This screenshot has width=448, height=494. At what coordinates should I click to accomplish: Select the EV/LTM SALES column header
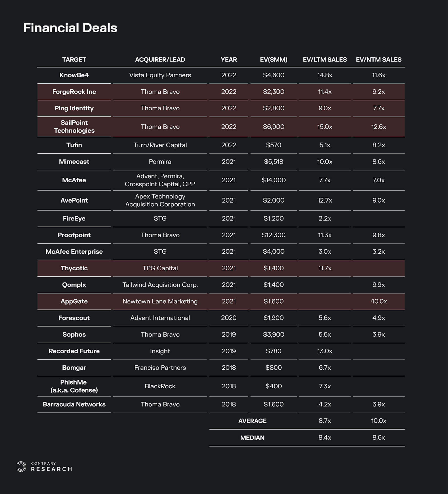[x=325, y=60]
